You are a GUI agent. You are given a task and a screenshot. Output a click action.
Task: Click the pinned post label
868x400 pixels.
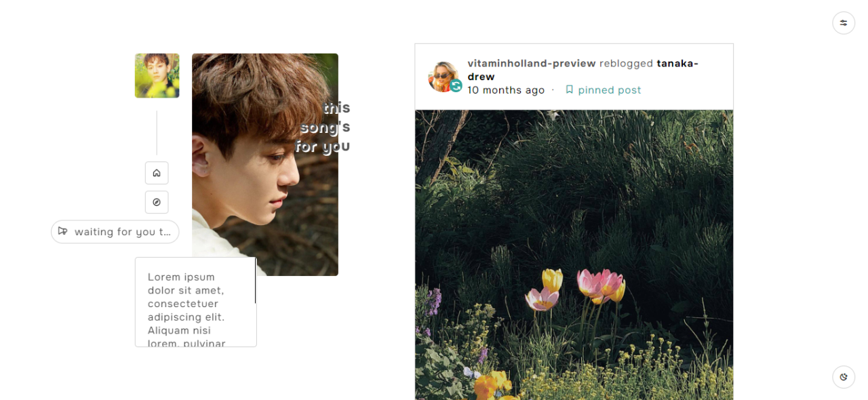click(x=610, y=90)
